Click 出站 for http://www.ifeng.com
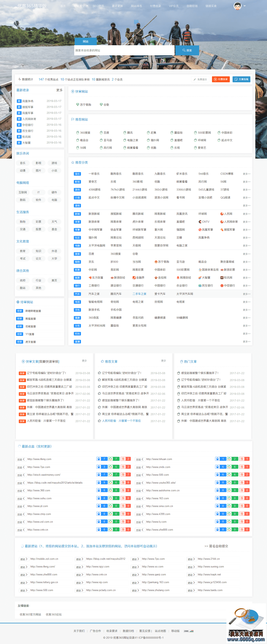The image size is (267, 644). pos(21,459)
